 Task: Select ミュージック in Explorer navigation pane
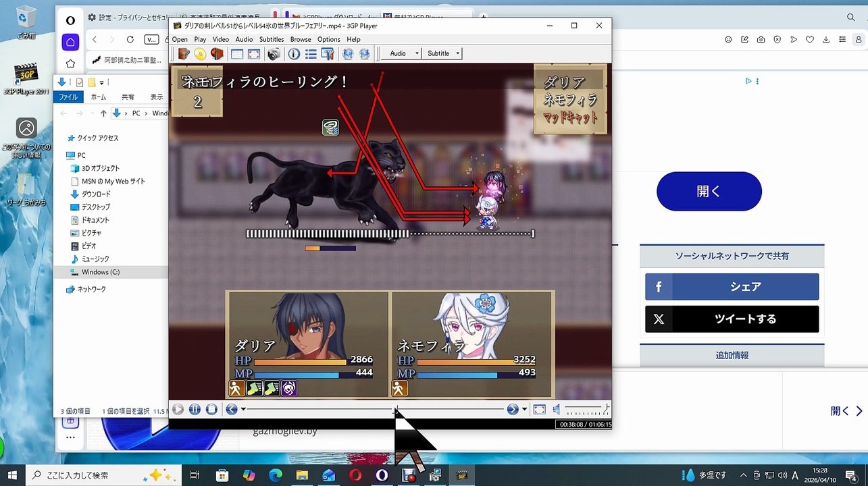[x=95, y=259]
